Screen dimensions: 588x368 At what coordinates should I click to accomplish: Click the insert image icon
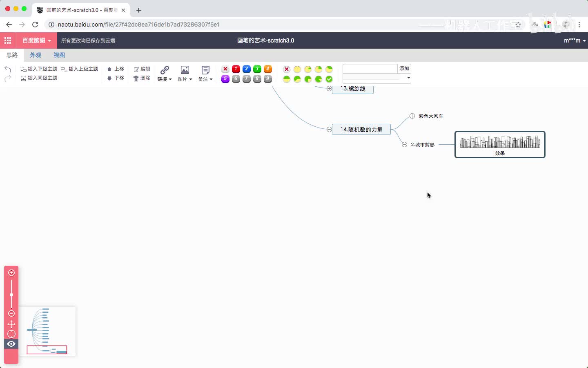[x=185, y=70]
